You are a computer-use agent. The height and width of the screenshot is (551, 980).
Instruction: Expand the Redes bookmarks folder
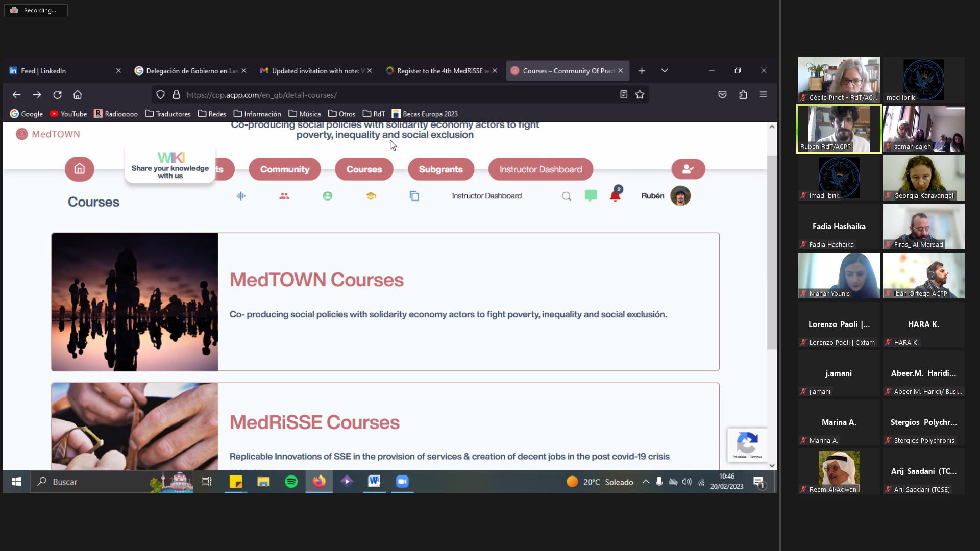(212, 114)
